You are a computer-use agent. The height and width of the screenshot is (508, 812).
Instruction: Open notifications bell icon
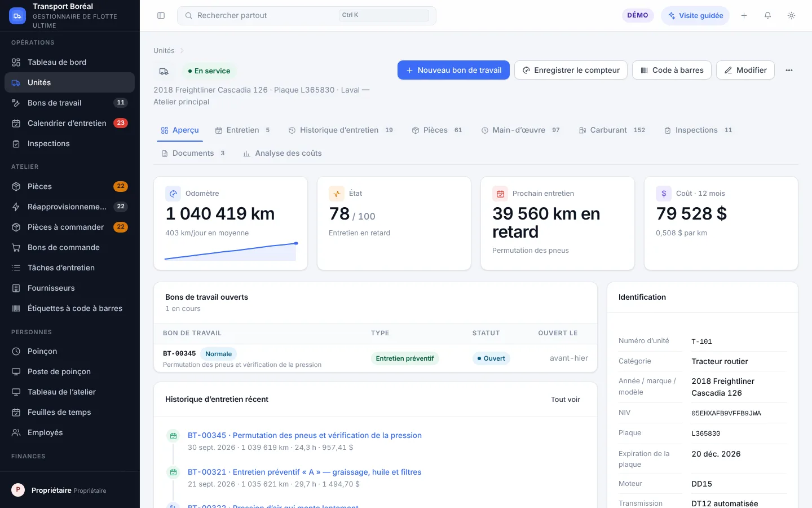[767, 16]
